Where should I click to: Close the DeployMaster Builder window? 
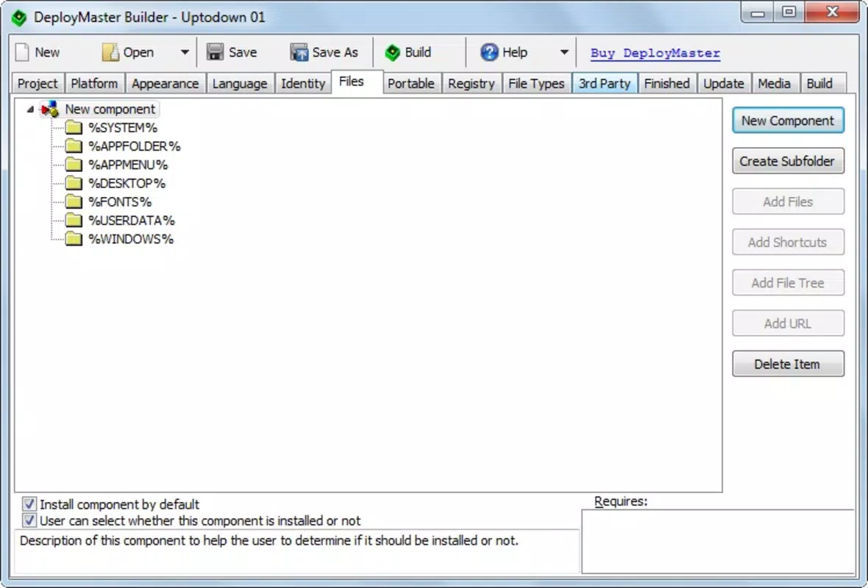[x=832, y=12]
